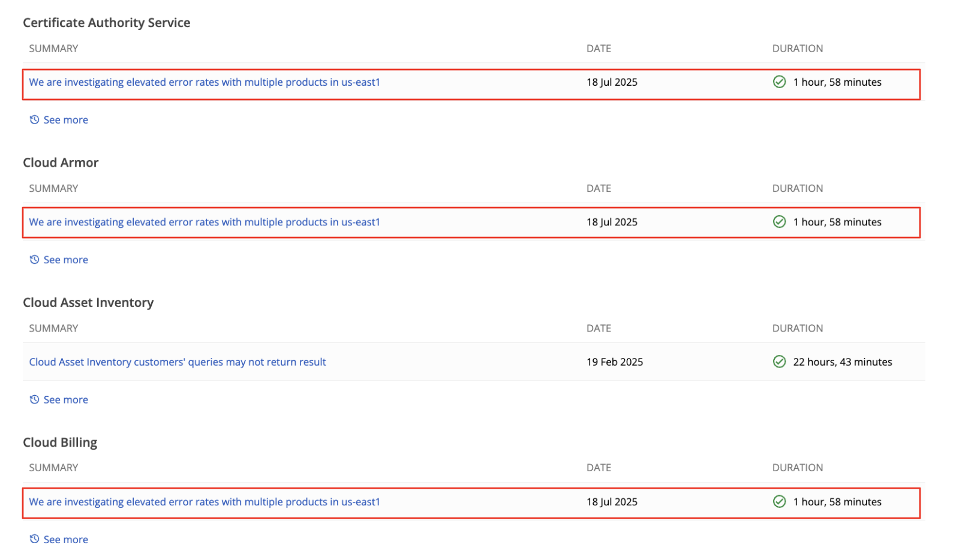Click SUMMARY column header under Certificate Authority Service
This screenshot has width=956, height=560.
click(53, 49)
